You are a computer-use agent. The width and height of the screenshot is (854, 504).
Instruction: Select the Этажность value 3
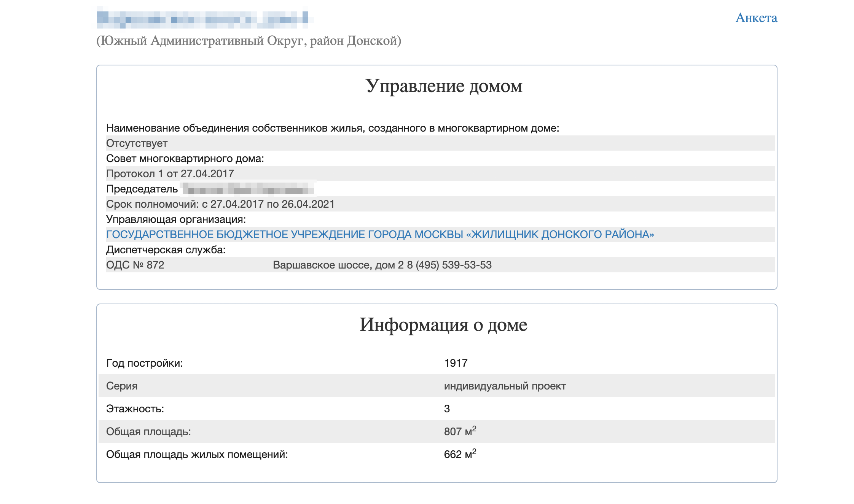[447, 409]
